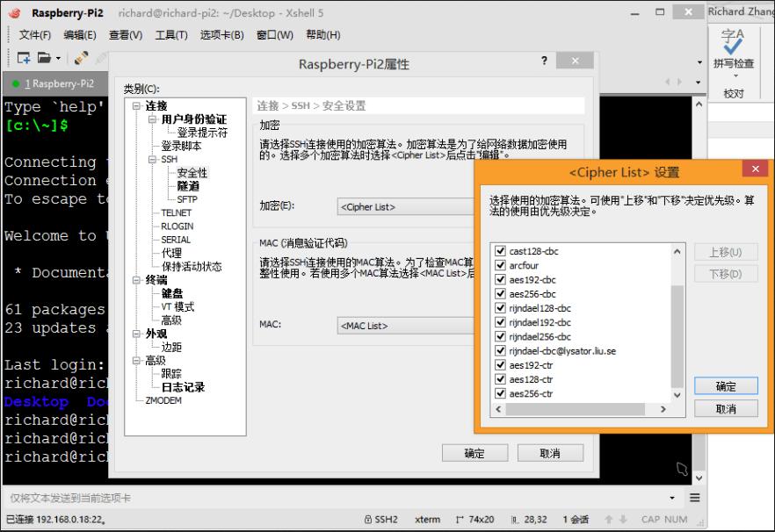Toggle the aes192-cbc checkbox
775x532 pixels.
(500, 279)
